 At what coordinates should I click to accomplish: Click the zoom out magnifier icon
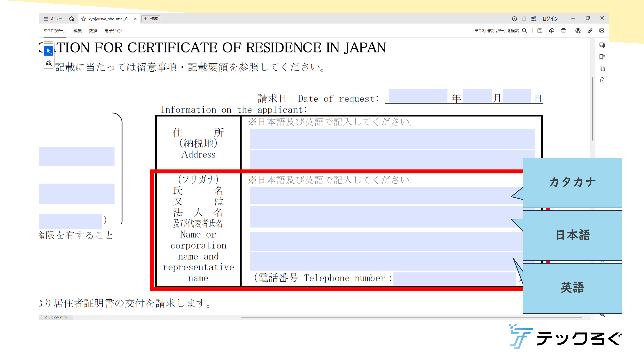click(x=602, y=315)
